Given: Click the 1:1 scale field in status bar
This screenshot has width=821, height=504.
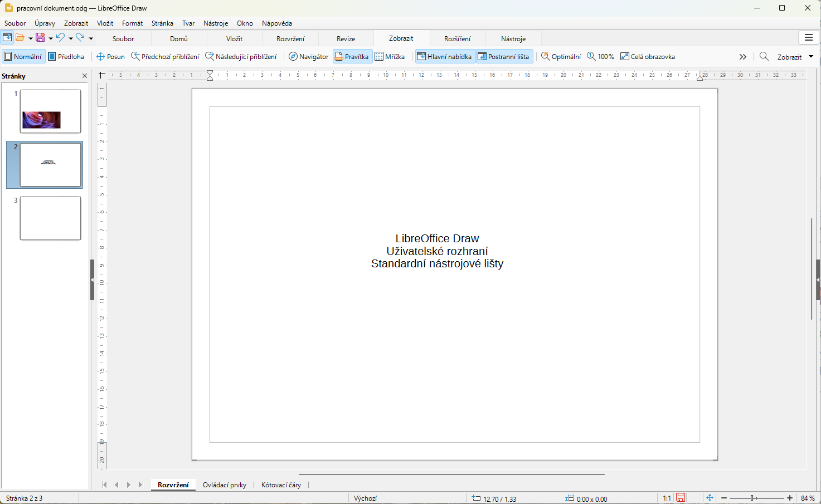Looking at the screenshot, I should pos(667,498).
